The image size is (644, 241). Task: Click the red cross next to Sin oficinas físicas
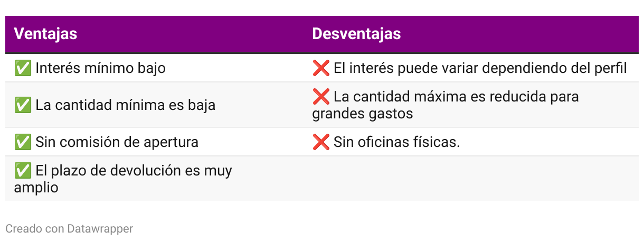[x=321, y=142]
